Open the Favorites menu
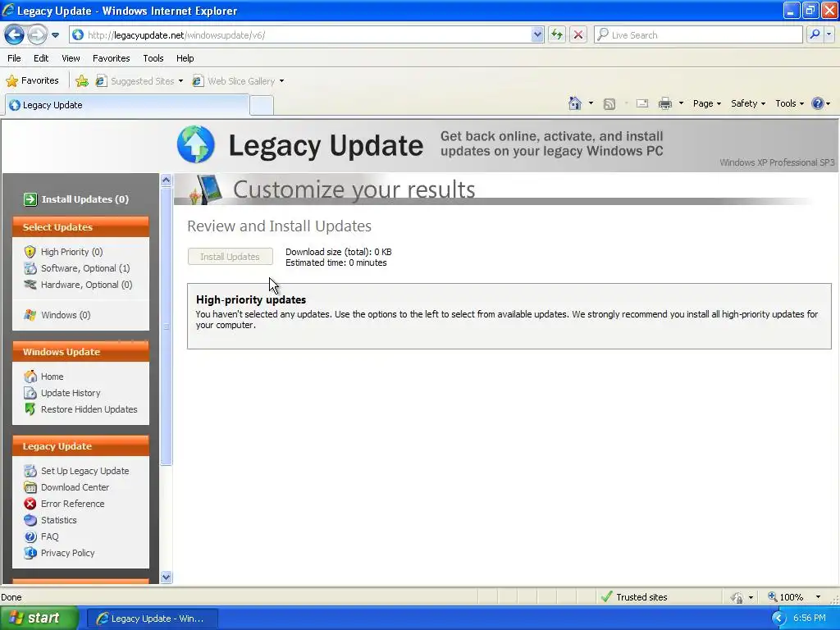This screenshot has height=630, width=840. click(111, 58)
